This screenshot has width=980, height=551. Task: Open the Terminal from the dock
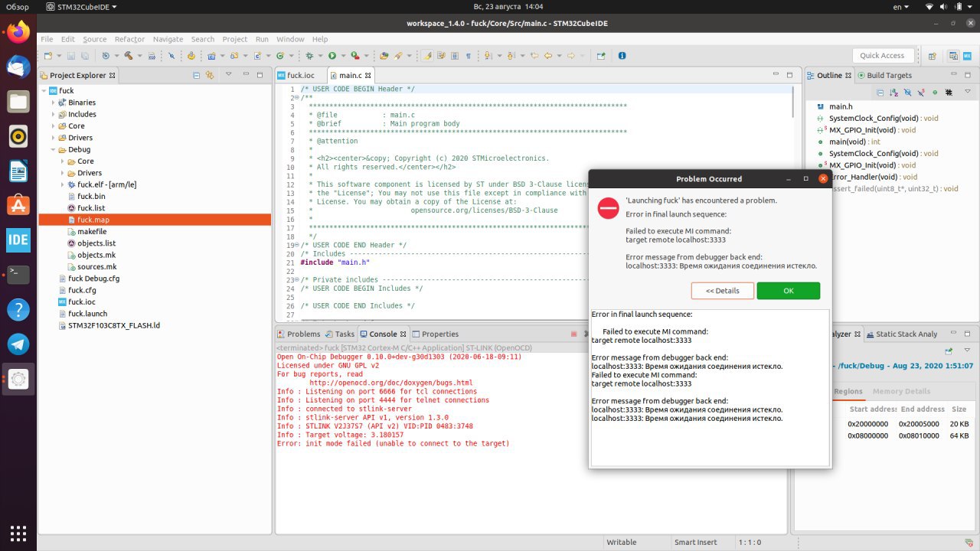[x=18, y=275]
